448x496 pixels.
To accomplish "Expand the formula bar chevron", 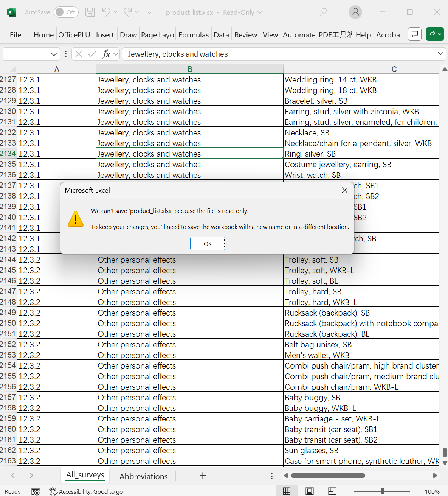I will [440, 54].
